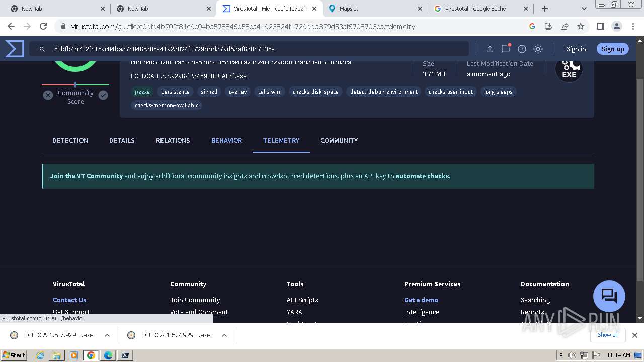Reload the page
This screenshot has height=362, width=644.
43,26
